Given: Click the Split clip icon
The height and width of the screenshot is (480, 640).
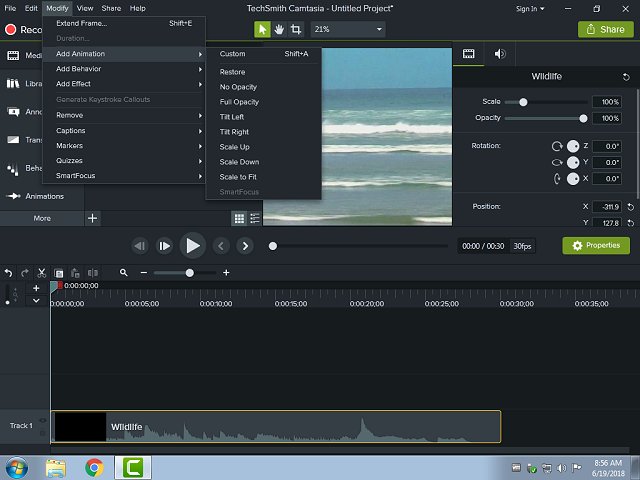Looking at the screenshot, I should pyautogui.click(x=93, y=272).
